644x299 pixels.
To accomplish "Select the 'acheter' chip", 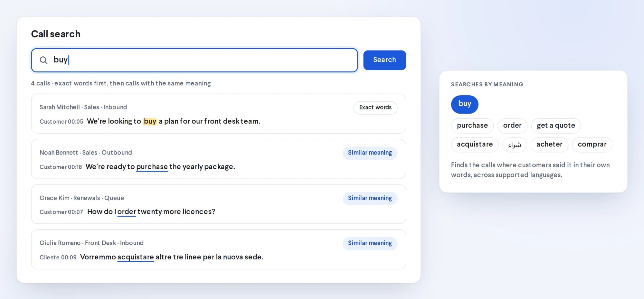I will (x=549, y=145).
